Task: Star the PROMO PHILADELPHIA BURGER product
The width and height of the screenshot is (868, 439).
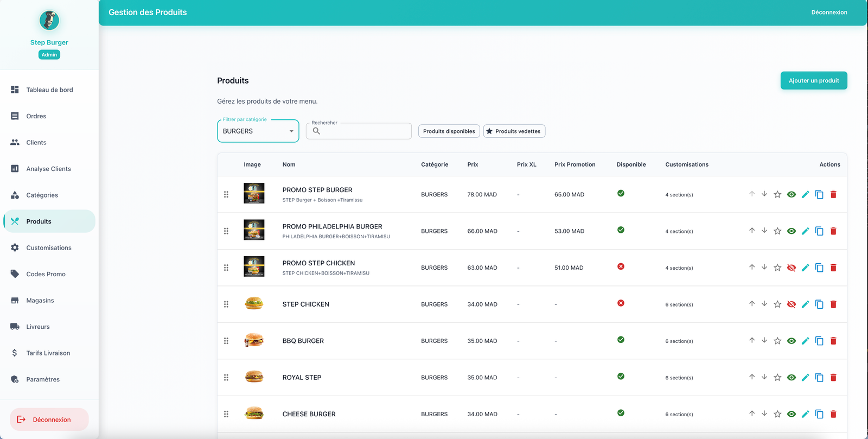Action: (777, 231)
